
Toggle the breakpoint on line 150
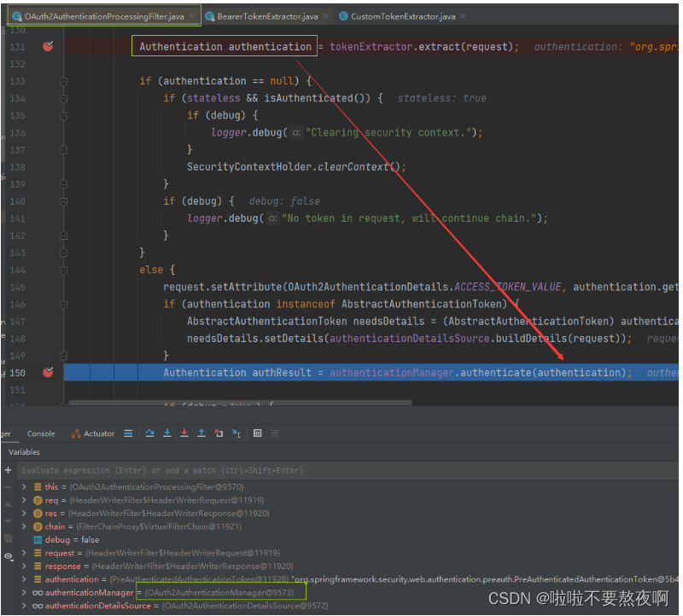pyautogui.click(x=48, y=372)
